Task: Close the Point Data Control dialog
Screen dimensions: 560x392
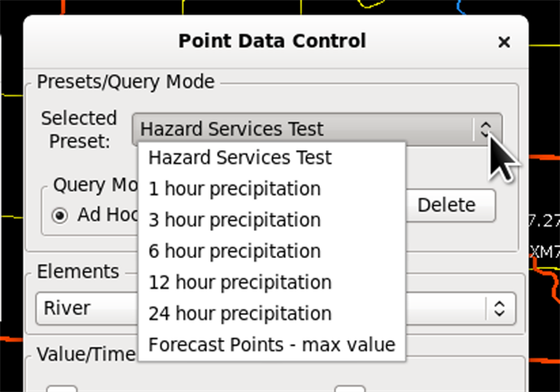Action: (504, 42)
